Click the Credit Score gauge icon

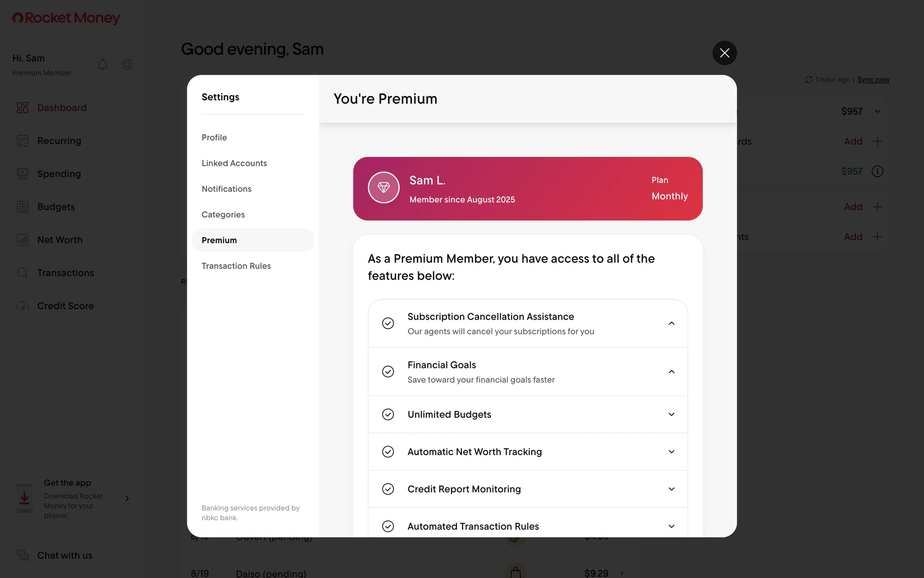[23, 306]
